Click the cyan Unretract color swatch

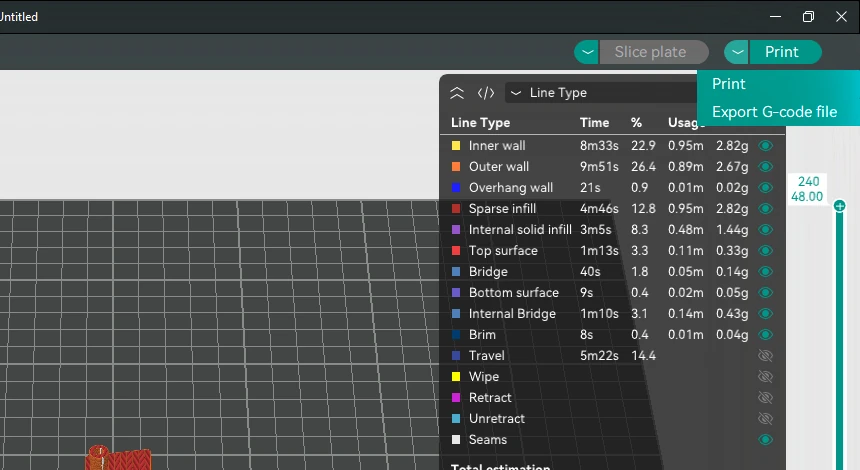pos(456,418)
